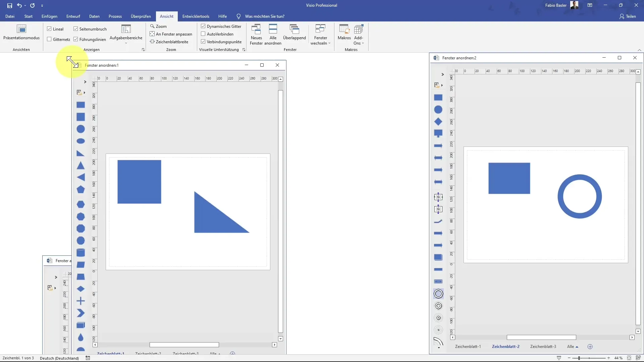644x362 pixels.
Task: Click the lightbulb Was möchten Sie tun icon
Action: [238, 16]
